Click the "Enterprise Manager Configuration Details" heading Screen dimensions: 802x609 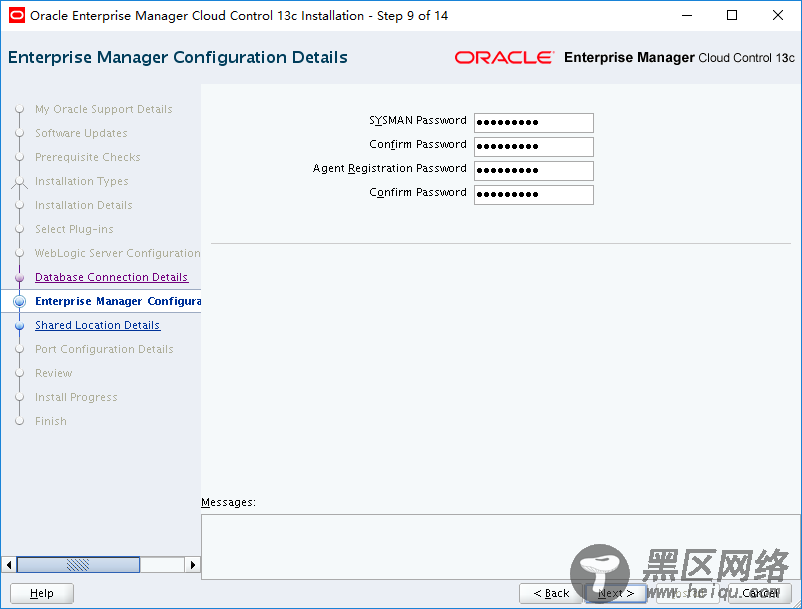pyautogui.click(x=178, y=57)
